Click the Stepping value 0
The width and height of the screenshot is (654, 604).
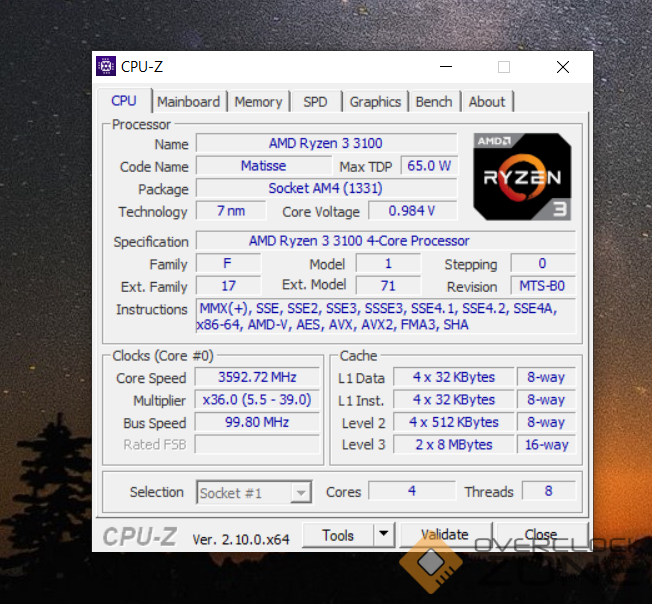pyautogui.click(x=543, y=263)
